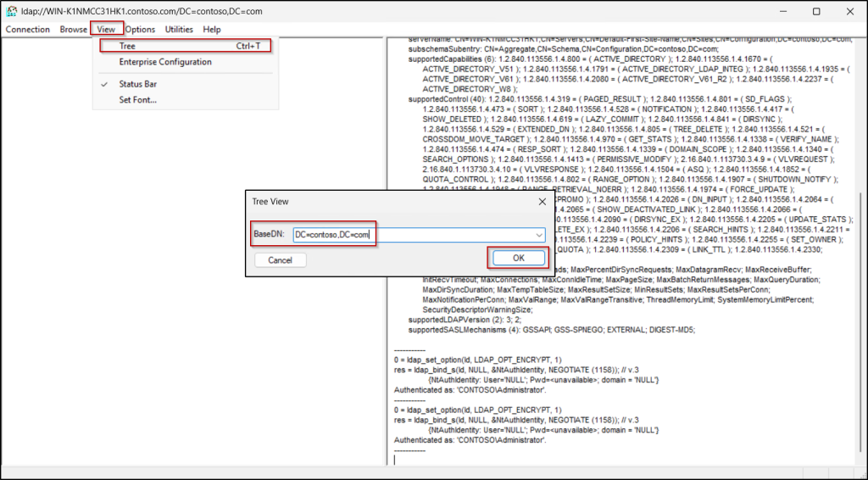Open the Set Font... option
This screenshot has width=868, height=480.
tap(137, 100)
